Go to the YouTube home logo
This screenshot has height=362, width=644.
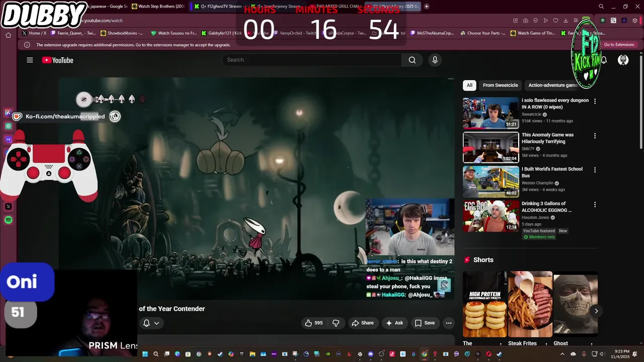click(57, 60)
